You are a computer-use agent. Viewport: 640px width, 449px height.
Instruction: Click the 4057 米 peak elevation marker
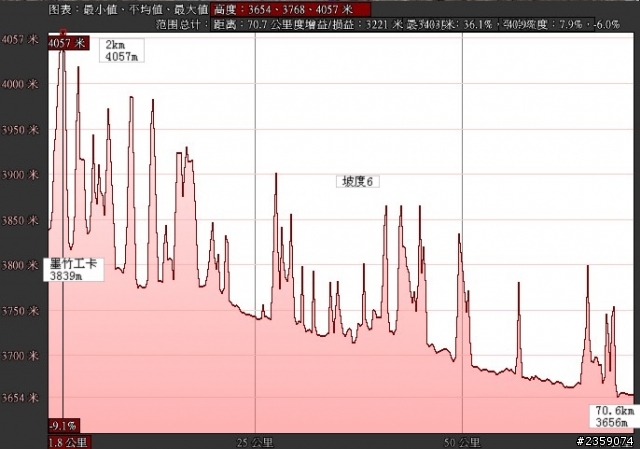(67, 43)
